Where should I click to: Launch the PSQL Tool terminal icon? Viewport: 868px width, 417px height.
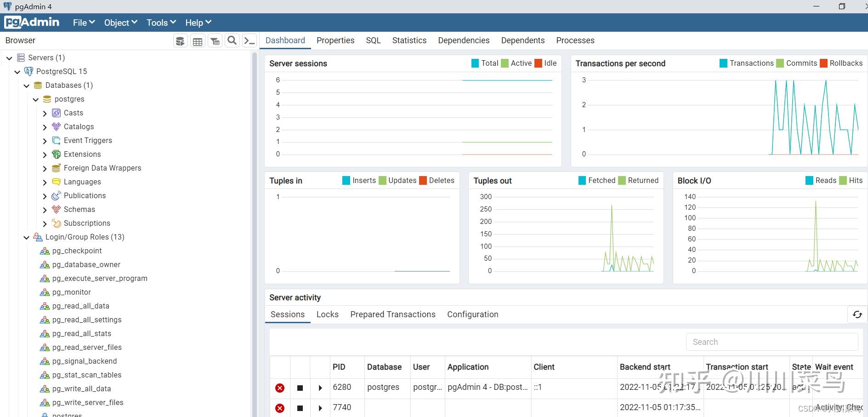[249, 41]
